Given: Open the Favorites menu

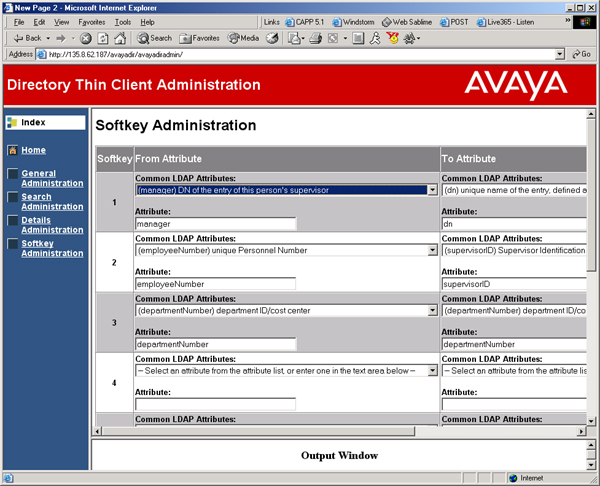Looking at the screenshot, I should pyautogui.click(x=92, y=22).
